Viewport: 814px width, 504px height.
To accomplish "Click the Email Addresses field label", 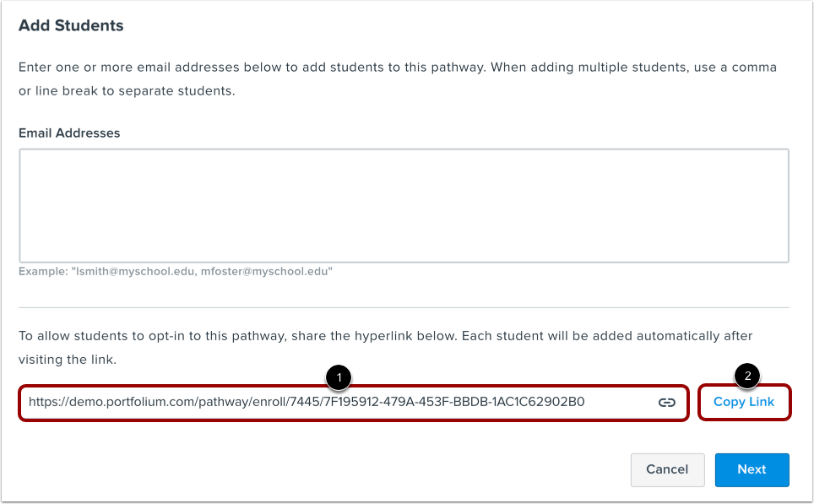I will tap(69, 133).
